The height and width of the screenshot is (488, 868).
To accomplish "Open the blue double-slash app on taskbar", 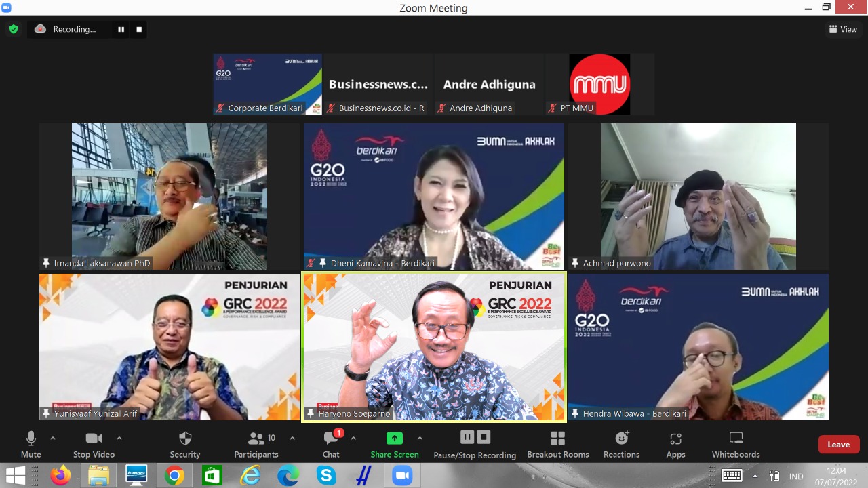I will (x=364, y=476).
